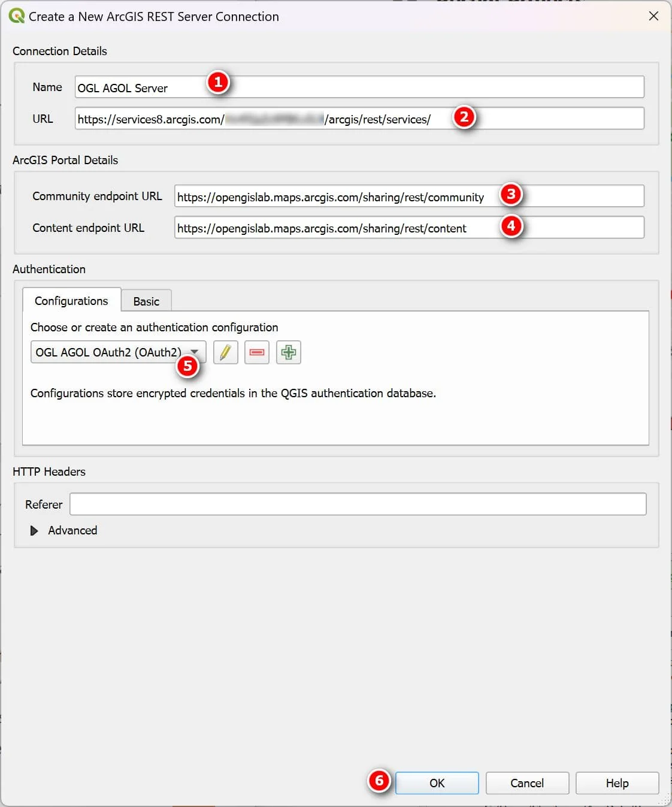Remove the current authentication configuration

coord(256,352)
